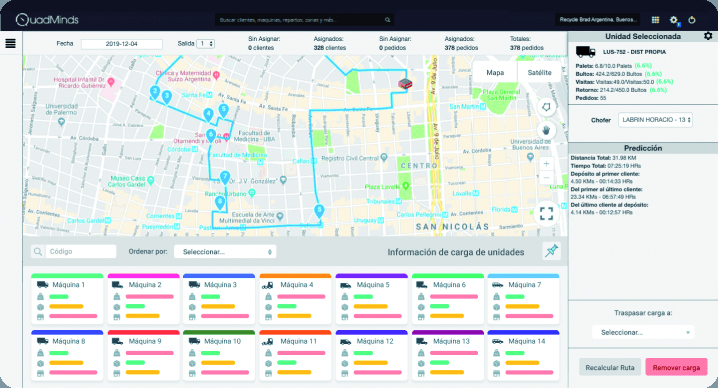
Task: Switch map to Mapa view
Action: click(x=495, y=72)
